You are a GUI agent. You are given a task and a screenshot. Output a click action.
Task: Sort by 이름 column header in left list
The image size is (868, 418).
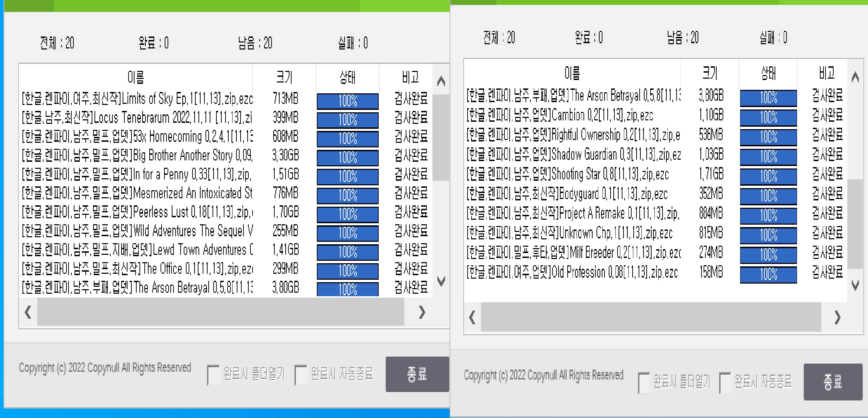pos(136,77)
